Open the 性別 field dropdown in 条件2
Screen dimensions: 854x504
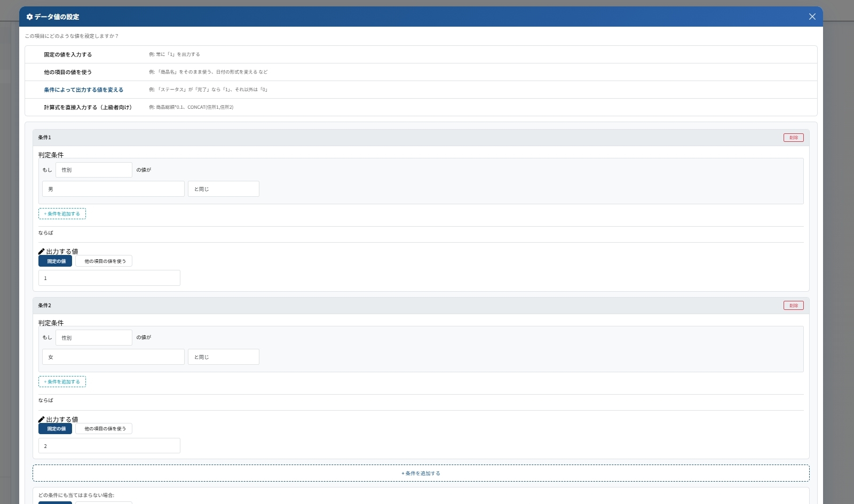(94, 338)
